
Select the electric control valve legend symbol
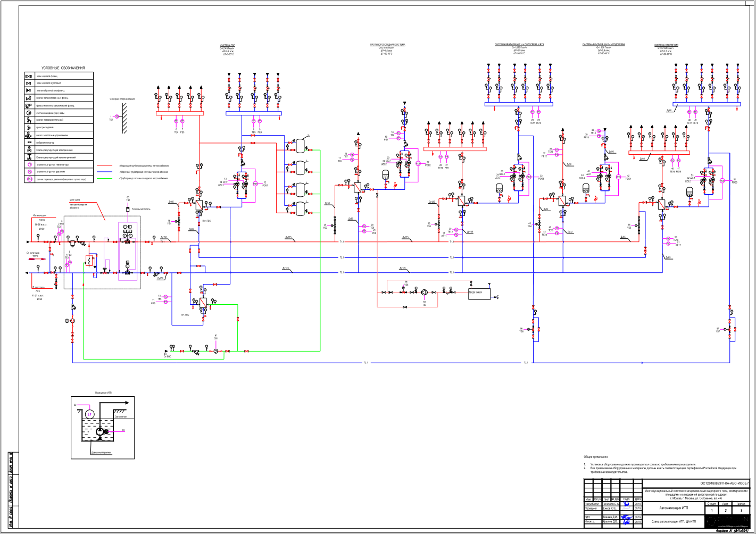(28, 150)
